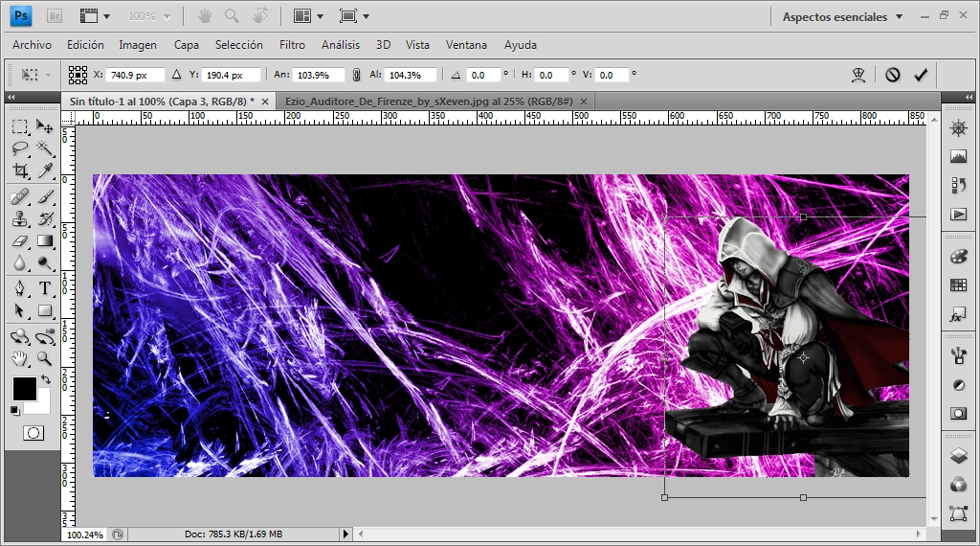Commit the transform with checkmark
The height and width of the screenshot is (546, 980).
(921, 75)
